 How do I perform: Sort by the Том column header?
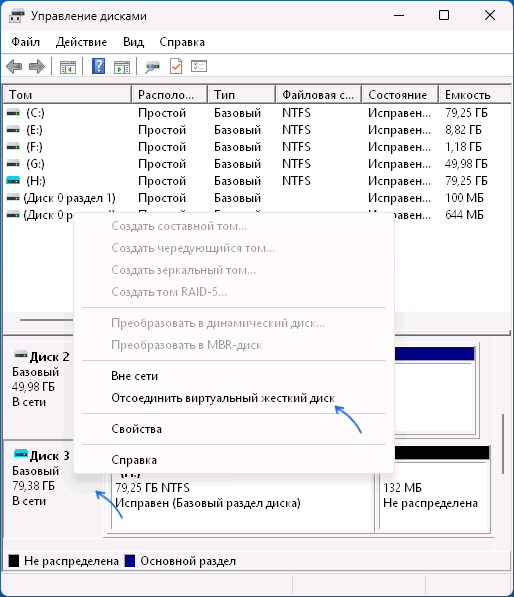tap(67, 94)
